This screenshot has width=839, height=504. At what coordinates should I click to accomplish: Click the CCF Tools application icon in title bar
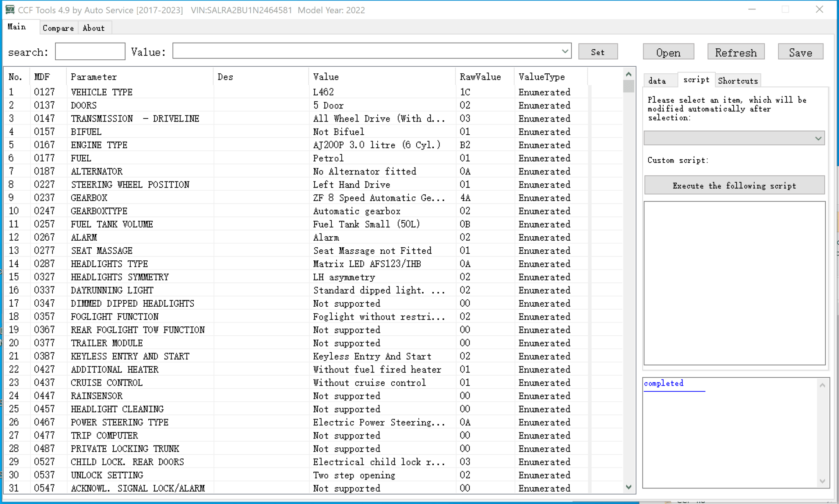(x=9, y=9)
